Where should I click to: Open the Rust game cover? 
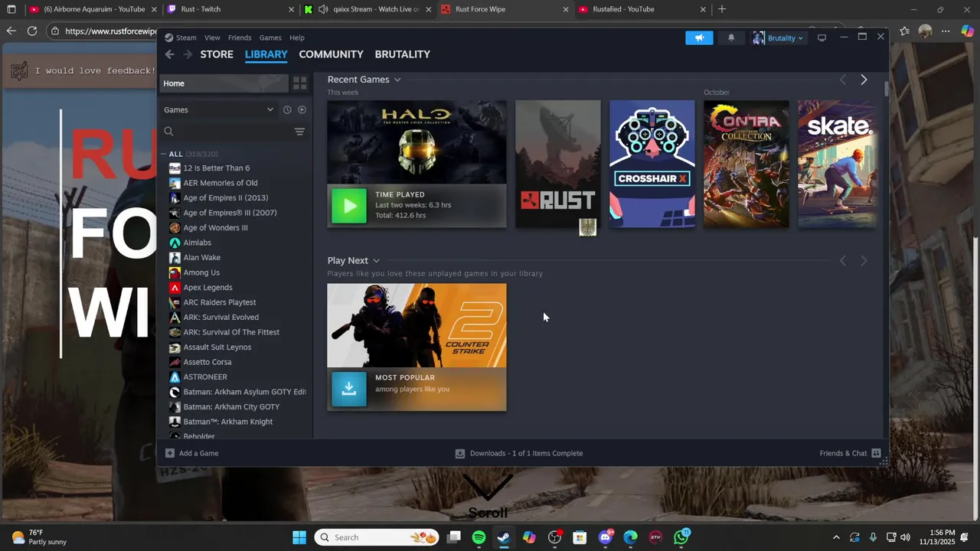pyautogui.click(x=558, y=164)
